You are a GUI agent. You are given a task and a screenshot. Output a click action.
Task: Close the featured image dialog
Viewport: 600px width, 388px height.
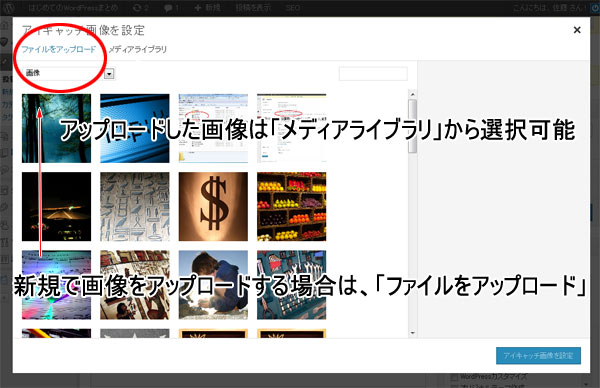pyautogui.click(x=577, y=30)
